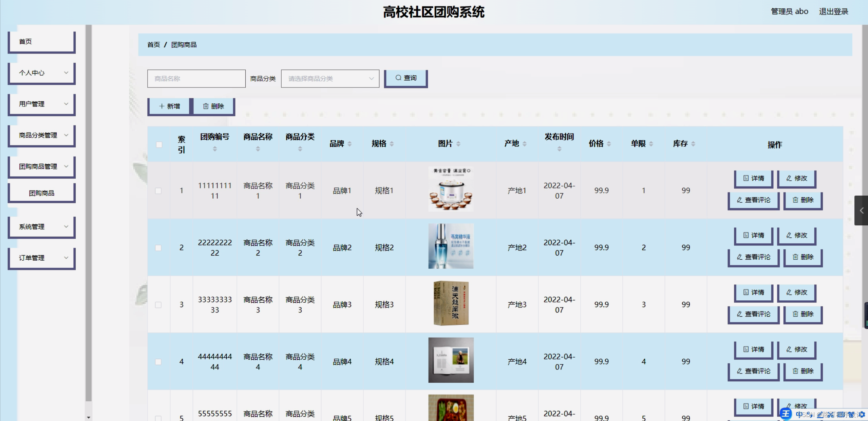Click inside the 商品名称 search input field
Image resolution: width=868 pixels, height=421 pixels.
point(196,78)
